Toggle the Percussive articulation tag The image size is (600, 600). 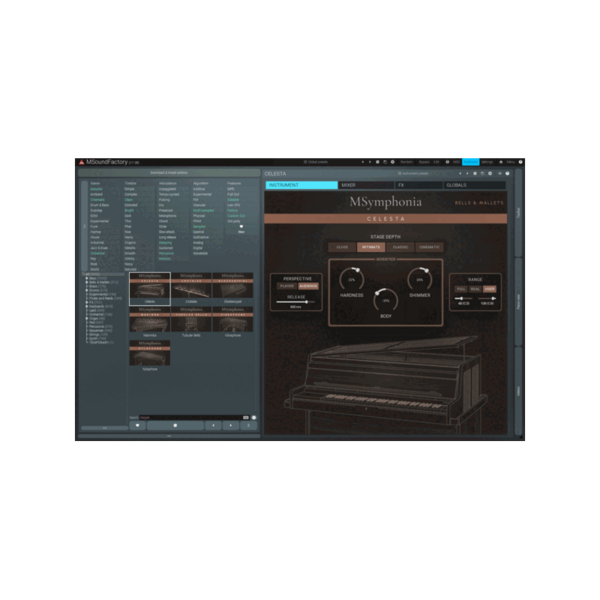coord(166,253)
